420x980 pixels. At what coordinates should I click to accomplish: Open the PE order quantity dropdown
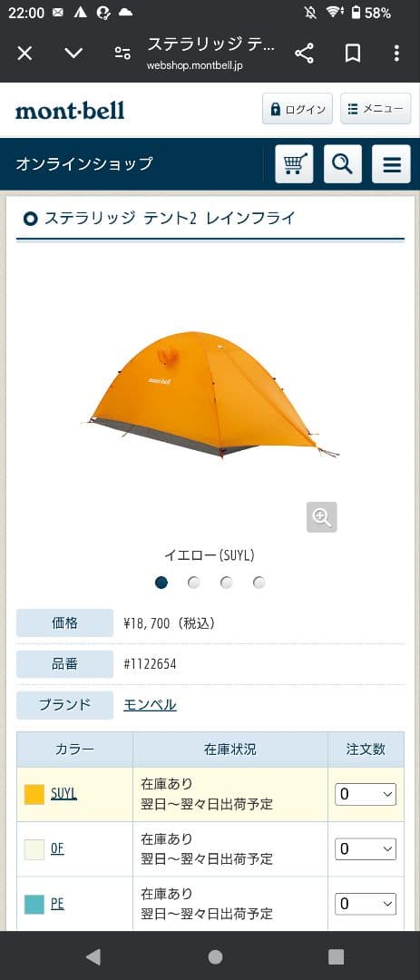(x=366, y=904)
